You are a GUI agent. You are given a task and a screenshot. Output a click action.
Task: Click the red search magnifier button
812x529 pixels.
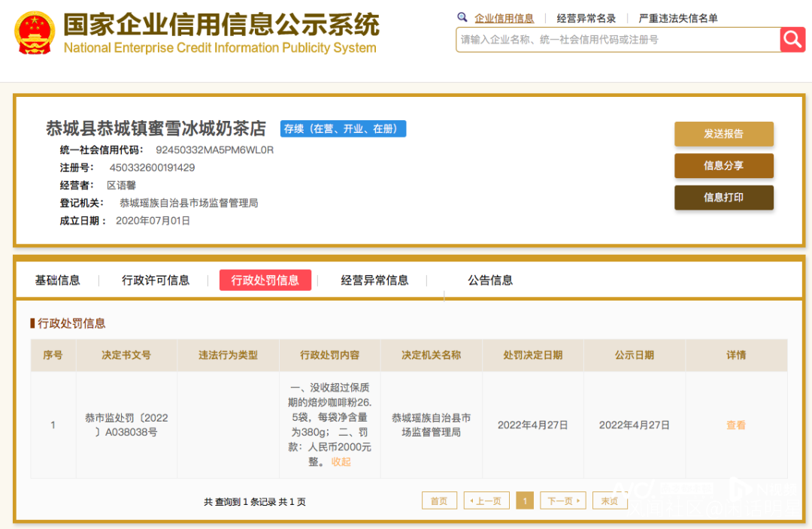click(x=792, y=39)
